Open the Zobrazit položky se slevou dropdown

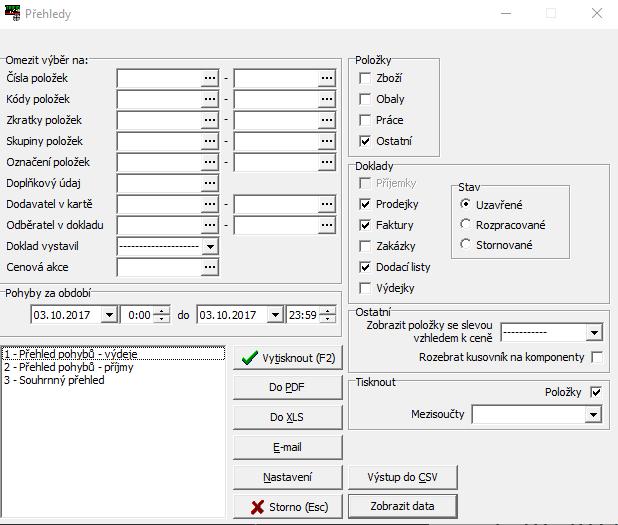[594, 333]
